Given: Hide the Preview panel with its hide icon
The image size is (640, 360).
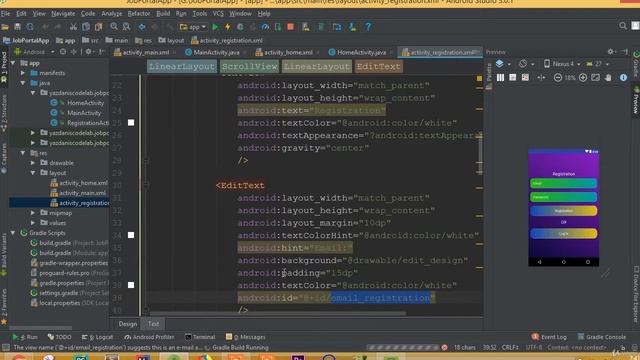Looking at the screenshot, I should coord(625,51).
